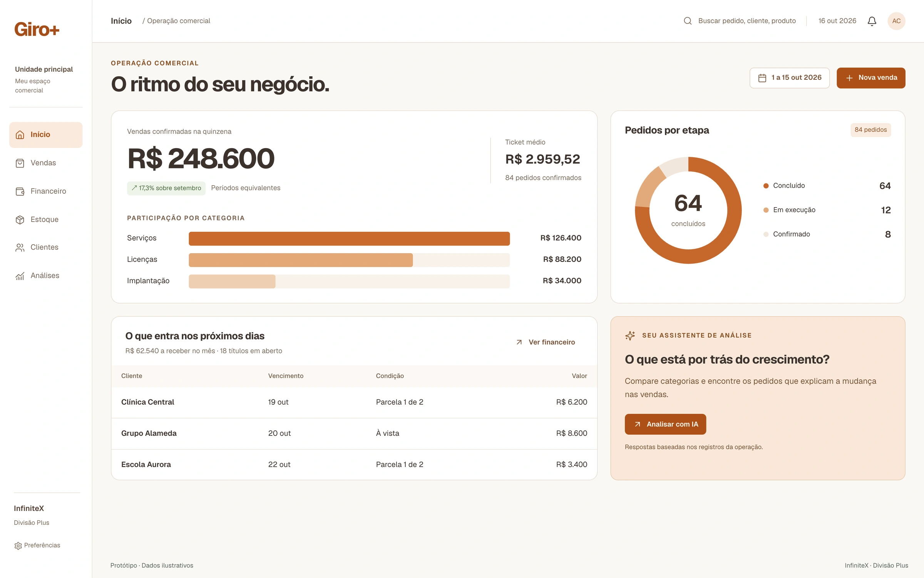
Task: Click the R$ 248.600 sales total
Action: 201,158
